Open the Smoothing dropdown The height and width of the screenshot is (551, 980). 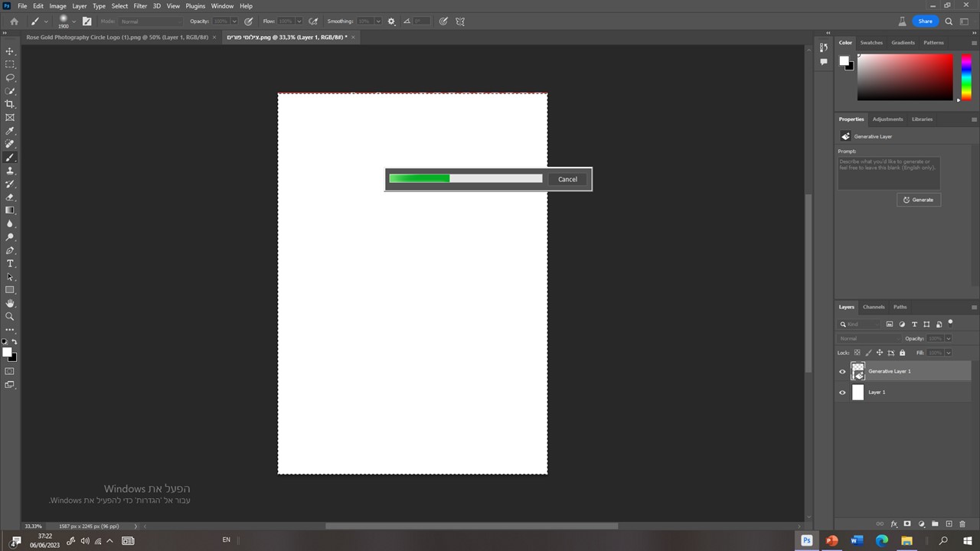pyautogui.click(x=379, y=21)
